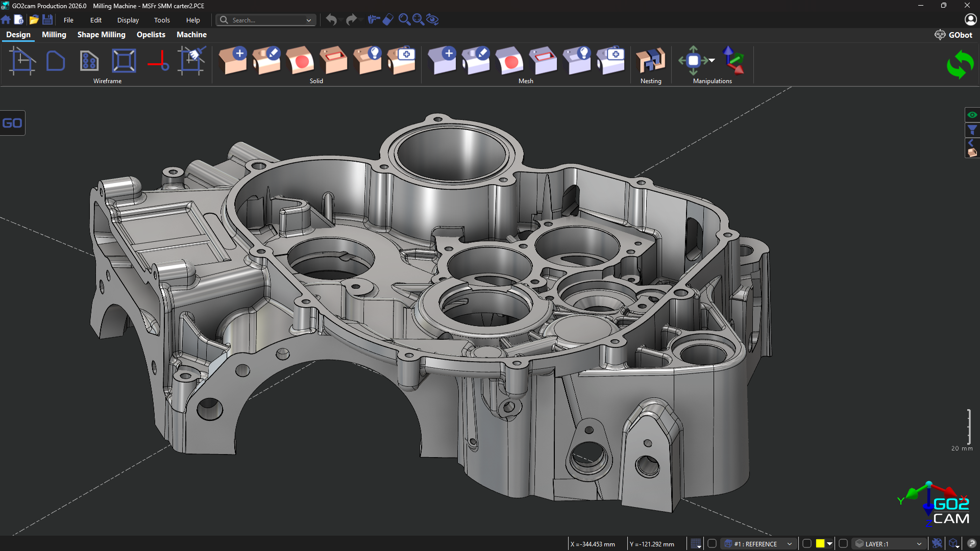Click the save floppy disk icon
Image resolution: width=980 pixels, height=551 pixels.
(x=47, y=20)
